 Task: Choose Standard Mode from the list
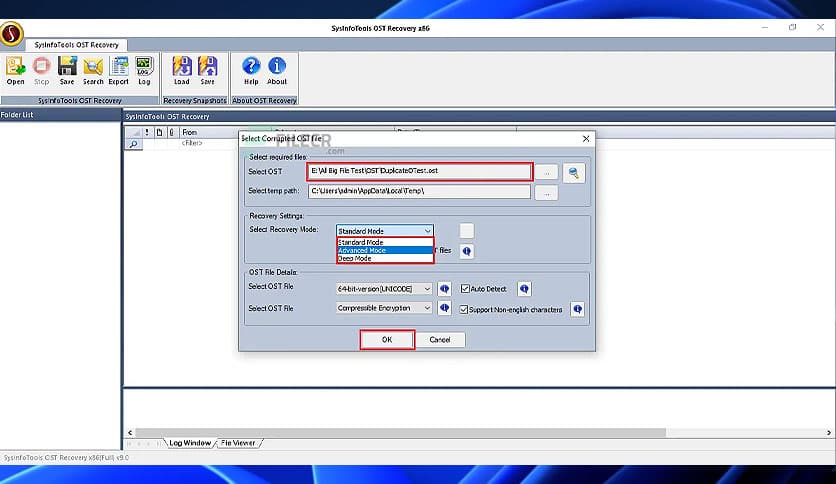pyautogui.click(x=385, y=242)
